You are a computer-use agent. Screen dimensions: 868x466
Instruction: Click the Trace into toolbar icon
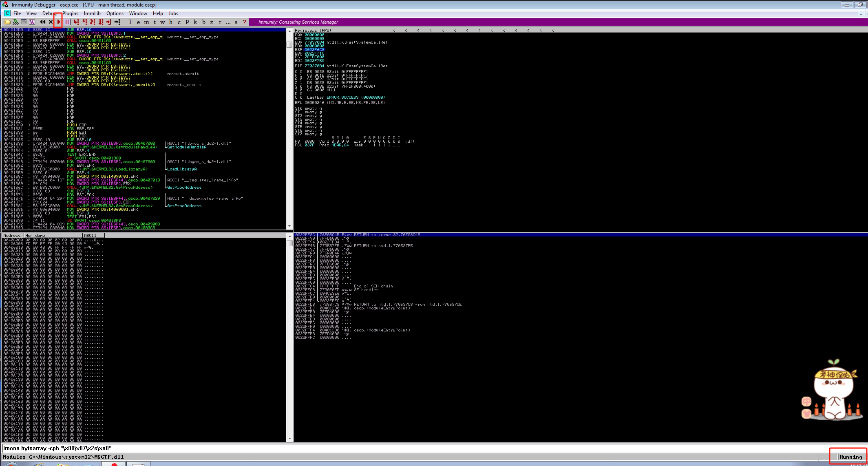[x=93, y=22]
